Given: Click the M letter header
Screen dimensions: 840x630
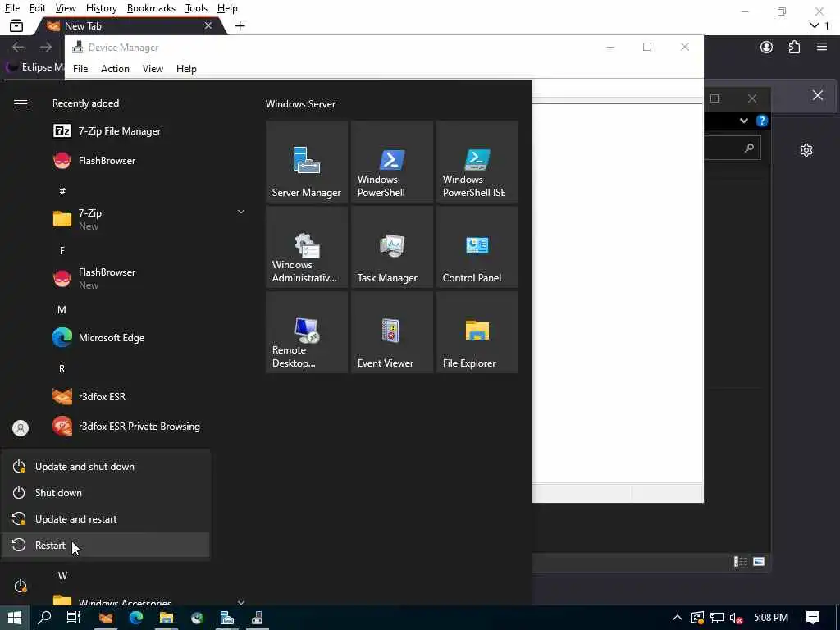Looking at the screenshot, I should pyautogui.click(x=62, y=309).
